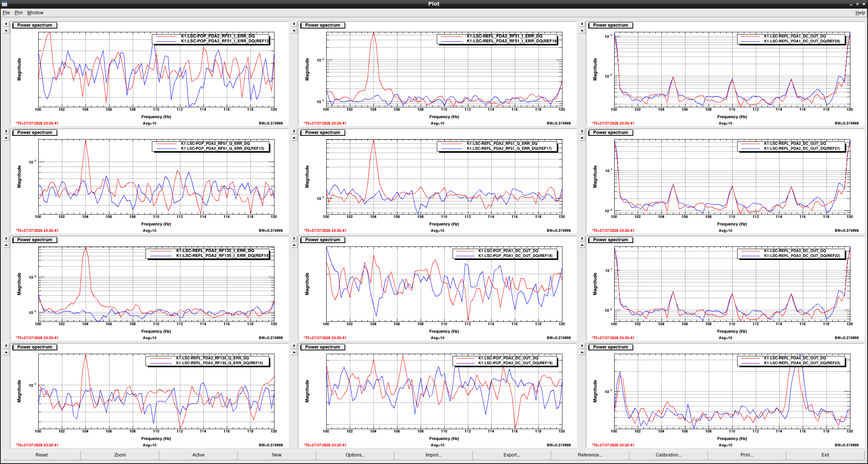Click right-arrow icon beside POP_PDA2_RF51_Q plot
Screen dimensions: 868x464
click(x=6, y=131)
